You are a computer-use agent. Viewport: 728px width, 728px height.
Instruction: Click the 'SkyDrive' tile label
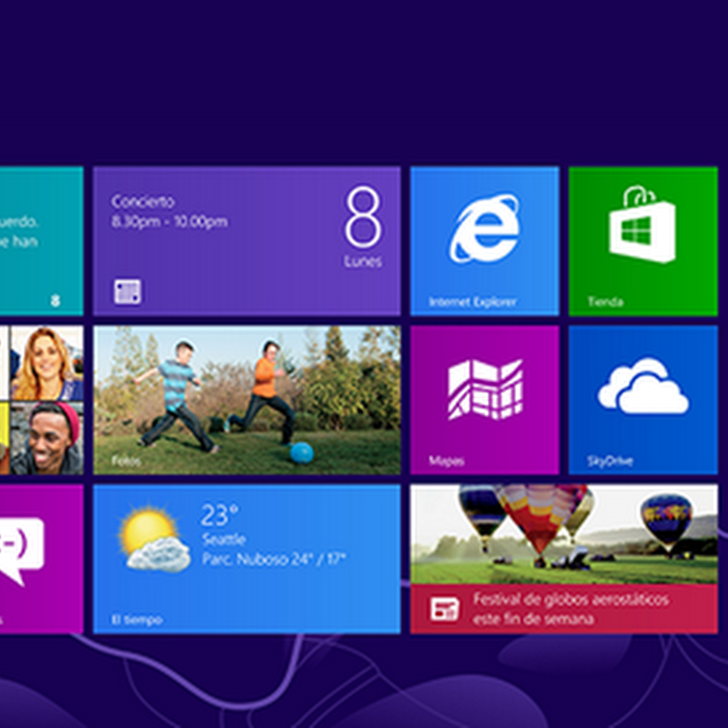610,461
